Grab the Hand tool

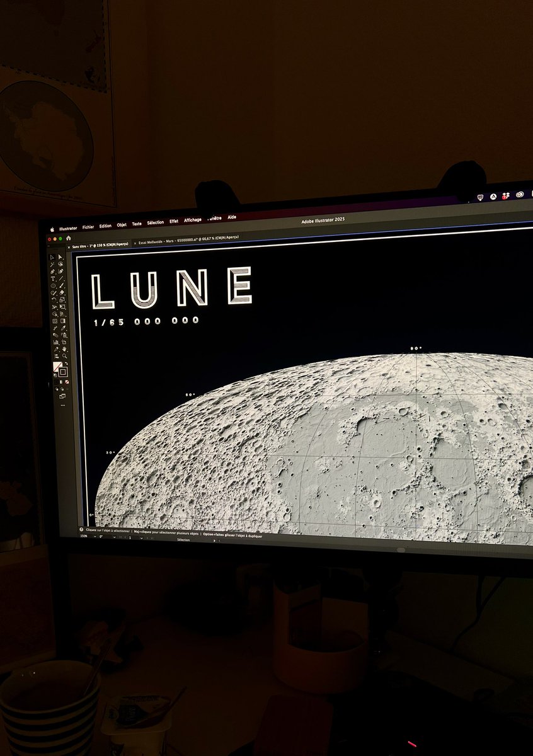(x=64, y=350)
